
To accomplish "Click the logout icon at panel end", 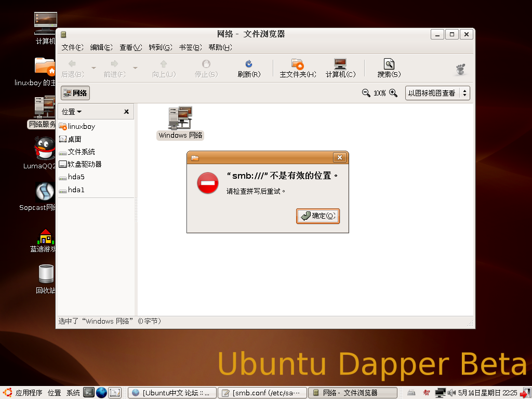I will click(526, 393).
